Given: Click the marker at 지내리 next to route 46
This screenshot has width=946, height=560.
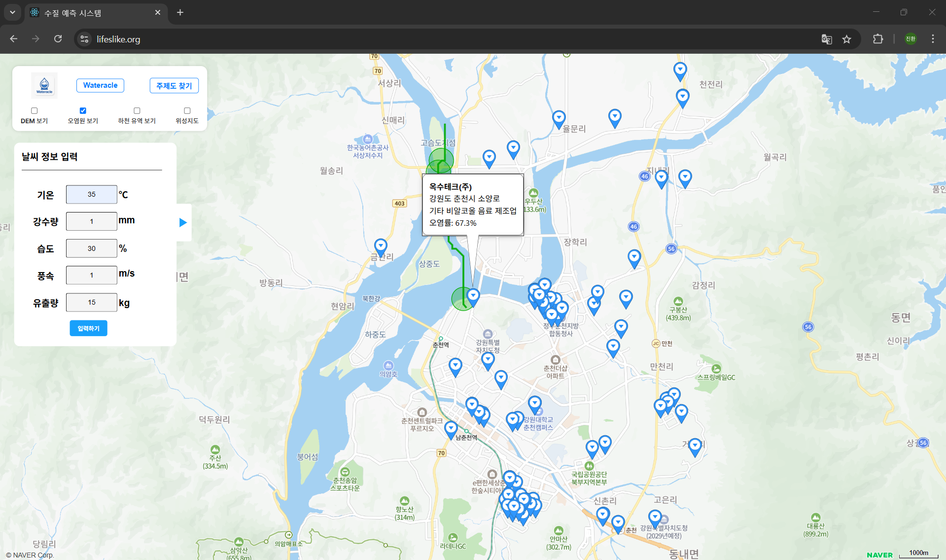Looking at the screenshot, I should [x=662, y=179].
